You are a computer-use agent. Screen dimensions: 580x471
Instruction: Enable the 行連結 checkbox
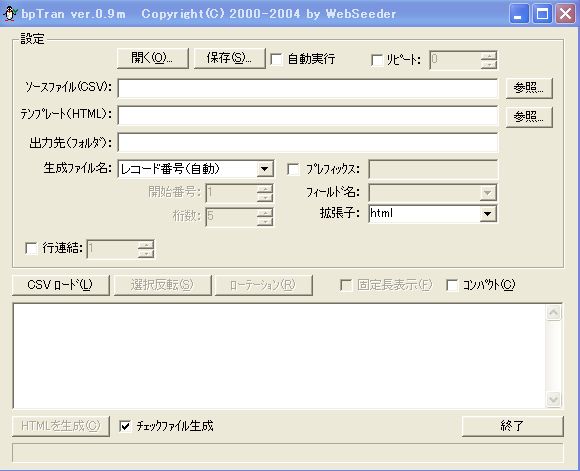point(31,248)
